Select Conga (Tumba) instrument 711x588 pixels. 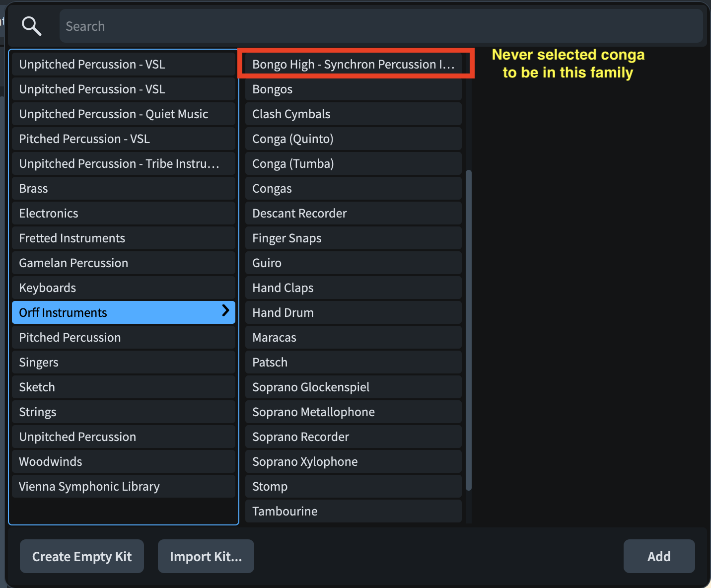pyautogui.click(x=353, y=164)
